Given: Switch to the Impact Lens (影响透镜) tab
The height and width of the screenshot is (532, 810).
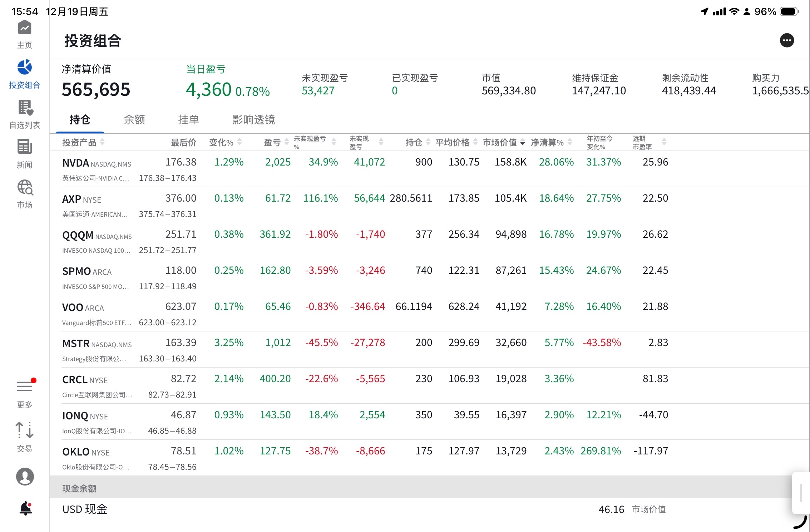Looking at the screenshot, I should 253,120.
